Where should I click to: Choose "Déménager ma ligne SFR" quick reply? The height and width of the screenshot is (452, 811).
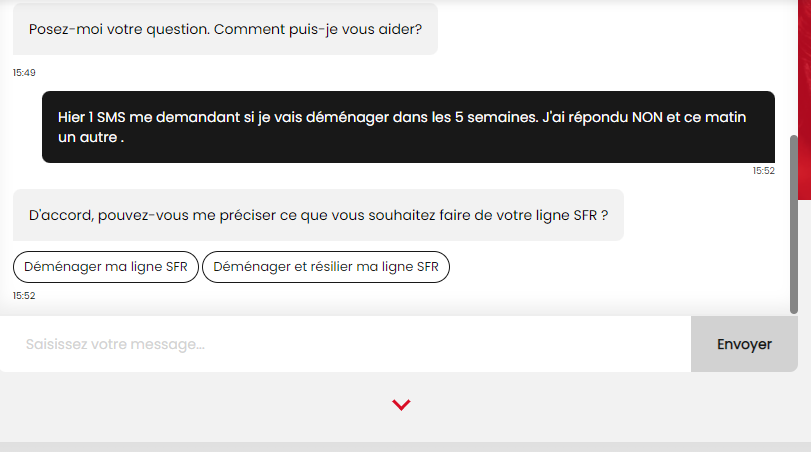(106, 267)
